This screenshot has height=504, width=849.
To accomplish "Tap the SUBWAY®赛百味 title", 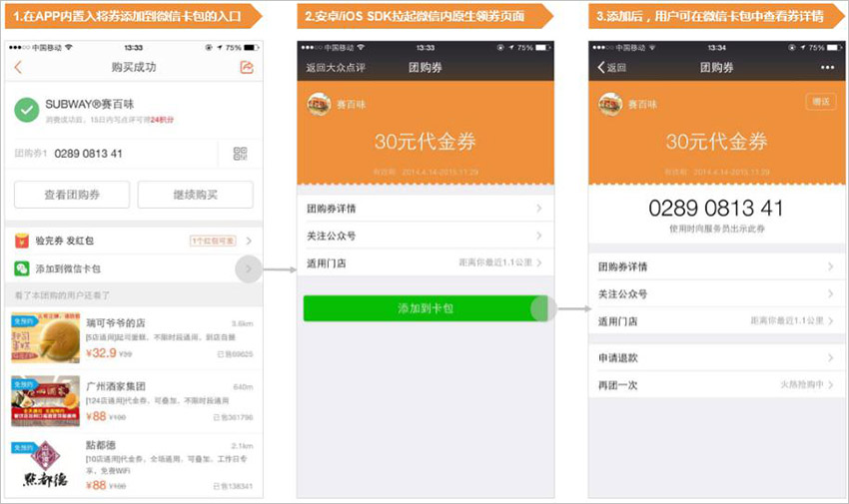I will coord(89,104).
